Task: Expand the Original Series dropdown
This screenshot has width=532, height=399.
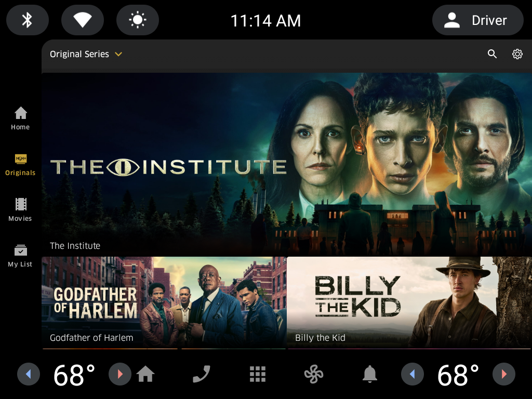Action: pyautogui.click(x=86, y=54)
